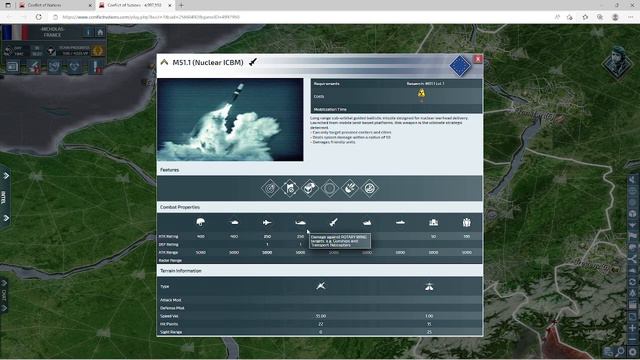This screenshot has height=360, width=640.
Task: Click the rotary-wing helicopter column icon
Action: click(300, 222)
